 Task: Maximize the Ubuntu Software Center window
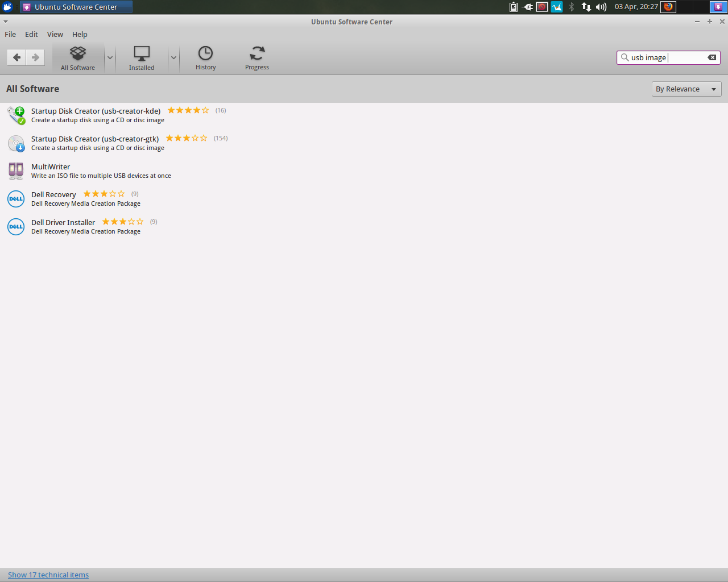pos(710,22)
